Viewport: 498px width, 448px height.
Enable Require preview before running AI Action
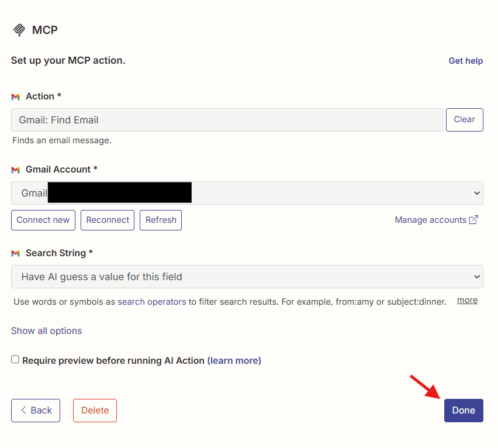(15, 360)
